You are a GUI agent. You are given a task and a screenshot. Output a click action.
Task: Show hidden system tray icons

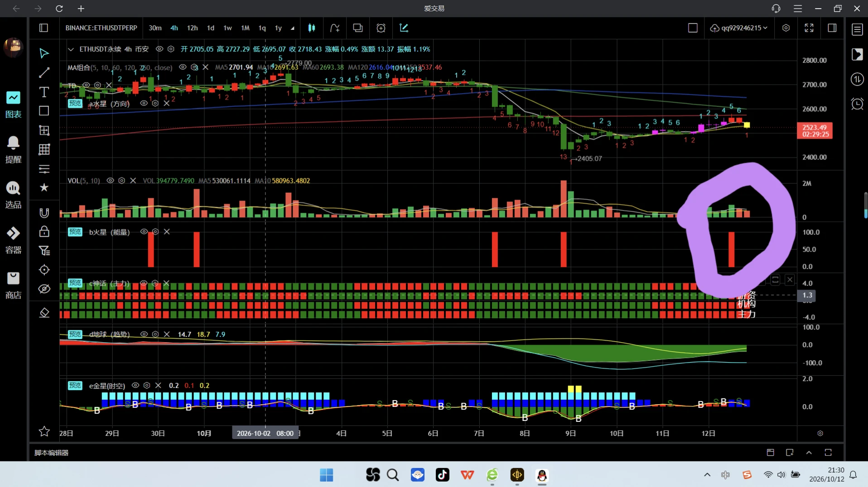(x=707, y=475)
